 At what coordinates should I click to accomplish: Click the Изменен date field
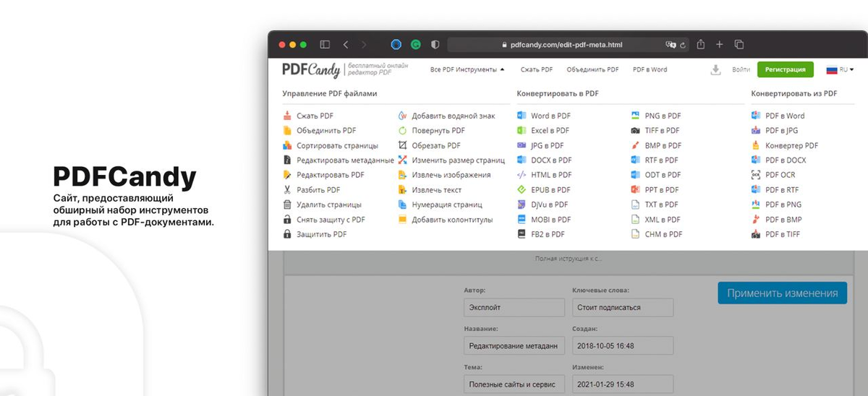623,384
